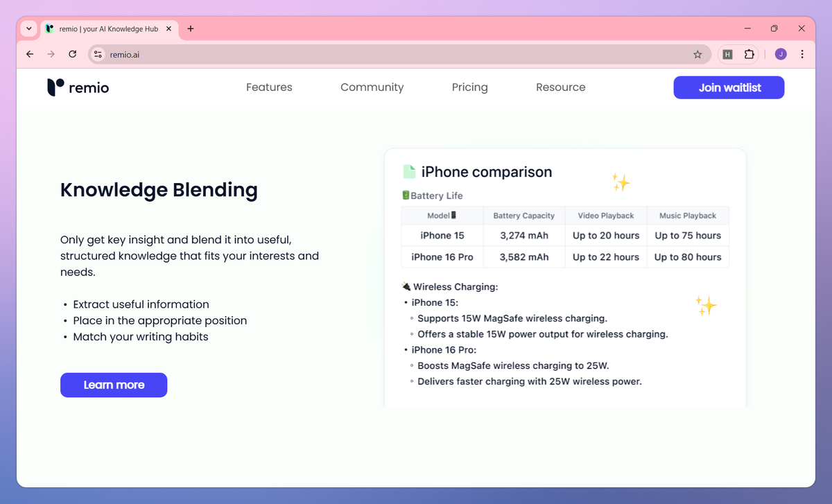Viewport: 832px width, 504px height.
Task: Click the Learn more button
Action: [x=114, y=385]
